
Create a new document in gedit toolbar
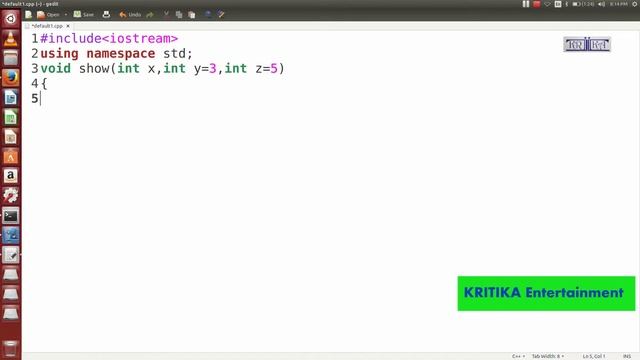point(29,15)
